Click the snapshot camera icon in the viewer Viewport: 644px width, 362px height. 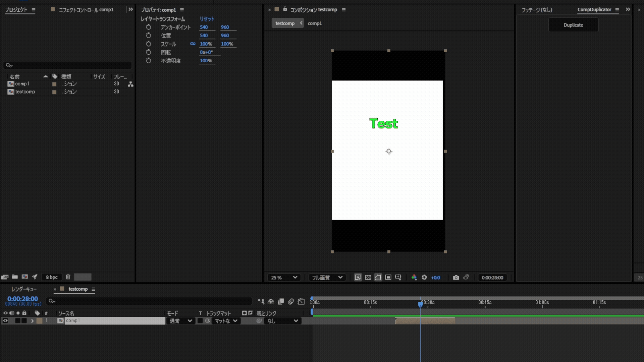456,277
